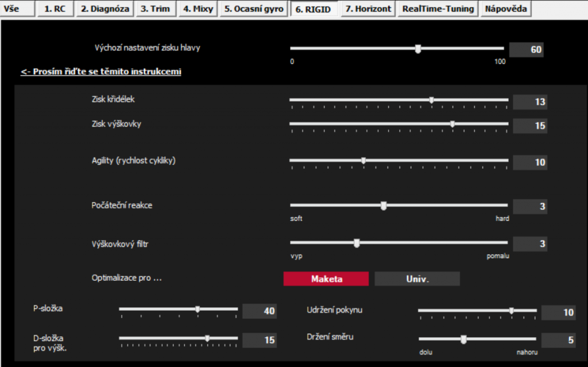Open the Nápověda help tab
This screenshot has height=367, width=588.
click(x=505, y=9)
